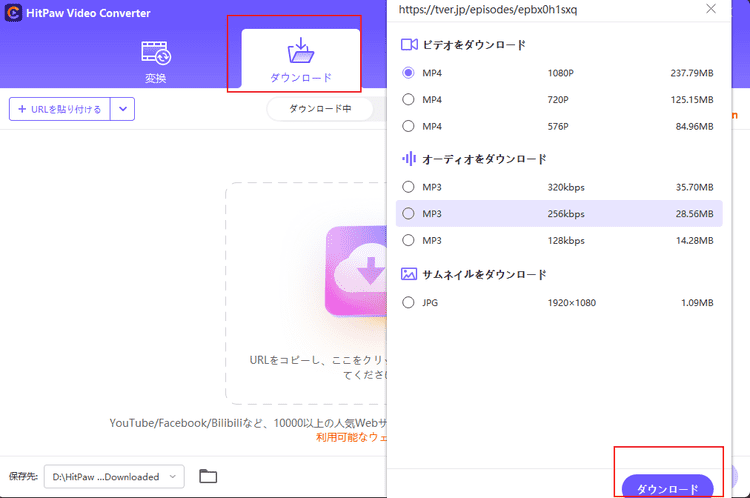Select MP4 720P video option
The image size is (750, 498).
[x=408, y=100]
